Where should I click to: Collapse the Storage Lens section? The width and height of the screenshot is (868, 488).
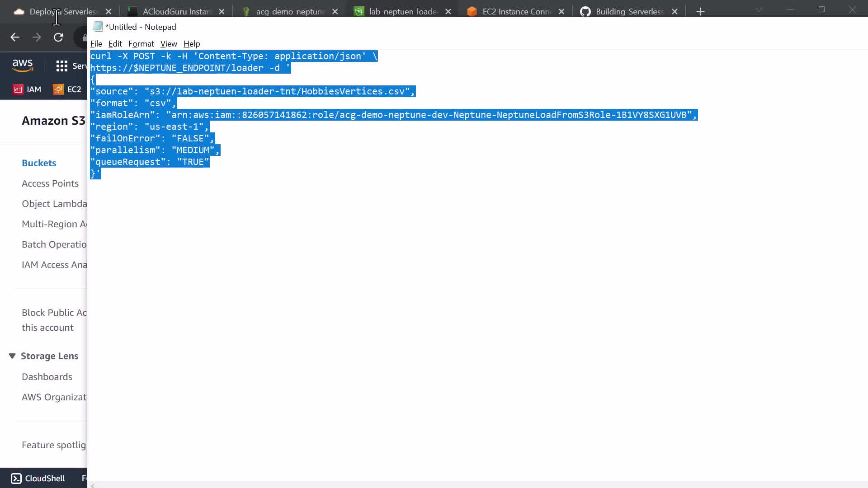coord(12,356)
